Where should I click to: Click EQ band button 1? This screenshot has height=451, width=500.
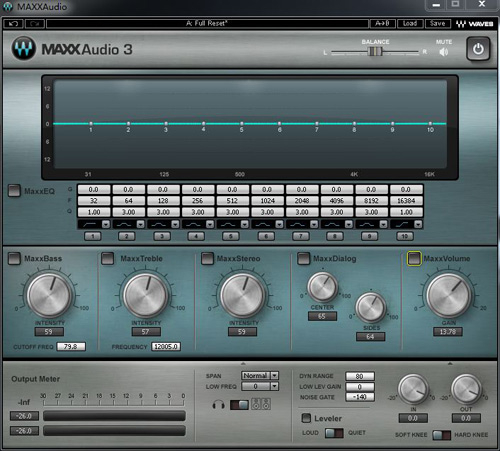point(93,236)
